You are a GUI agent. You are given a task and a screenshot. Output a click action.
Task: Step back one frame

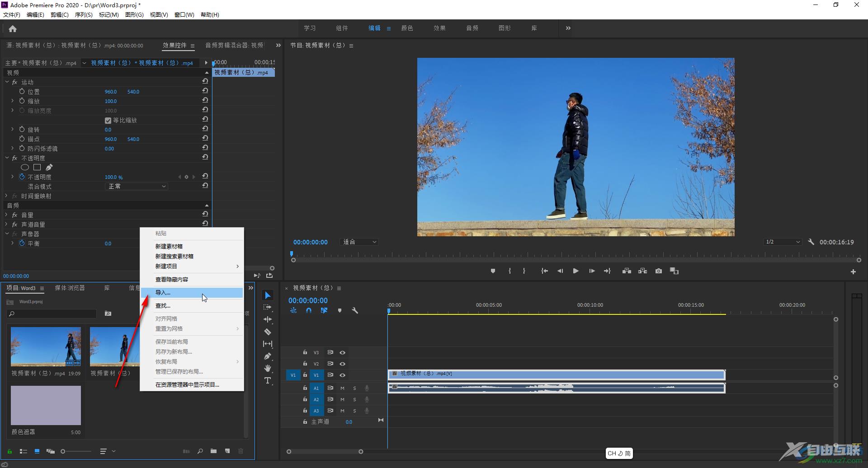(560, 271)
